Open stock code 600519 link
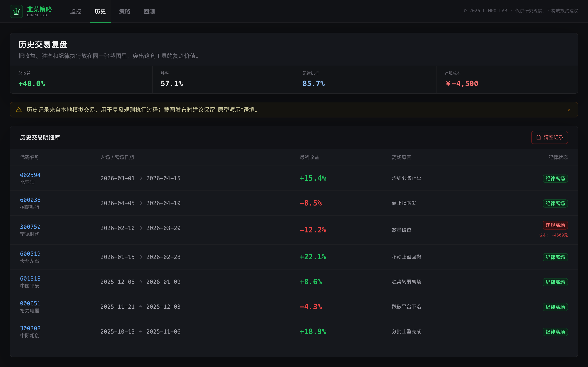The height and width of the screenshot is (367, 588). tap(30, 254)
